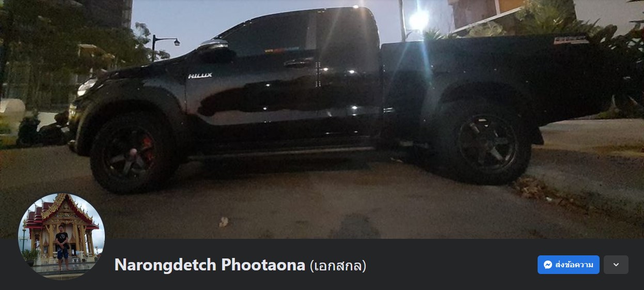Click the name Narongdetch Phootaona
Image resolution: width=644 pixels, height=290 pixels.
210,265
